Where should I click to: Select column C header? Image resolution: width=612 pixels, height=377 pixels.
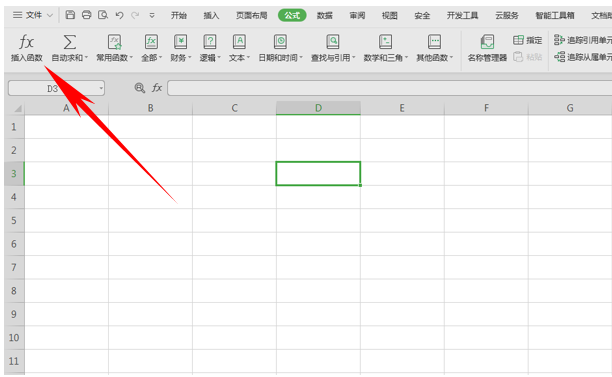(234, 108)
